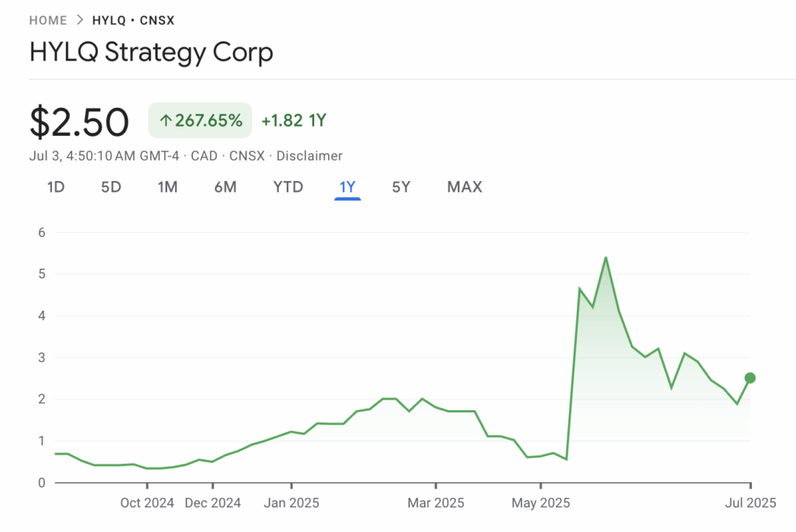Select the currently active 1Y tab
Screen dimensions: 796x532
[x=347, y=187]
